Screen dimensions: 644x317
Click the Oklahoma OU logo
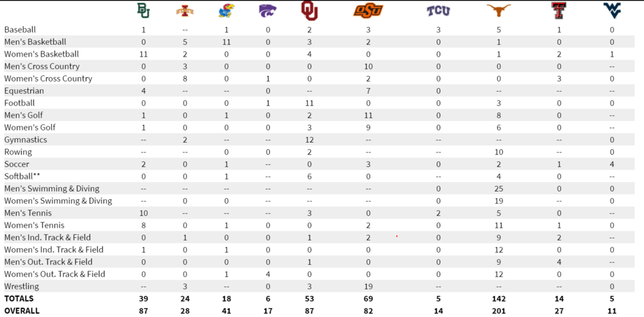click(310, 10)
